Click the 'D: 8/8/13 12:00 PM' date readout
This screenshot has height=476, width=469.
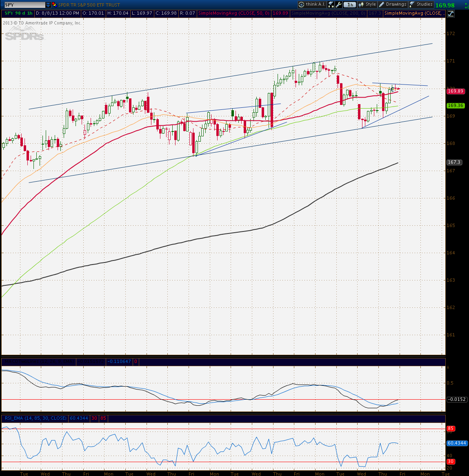click(58, 13)
